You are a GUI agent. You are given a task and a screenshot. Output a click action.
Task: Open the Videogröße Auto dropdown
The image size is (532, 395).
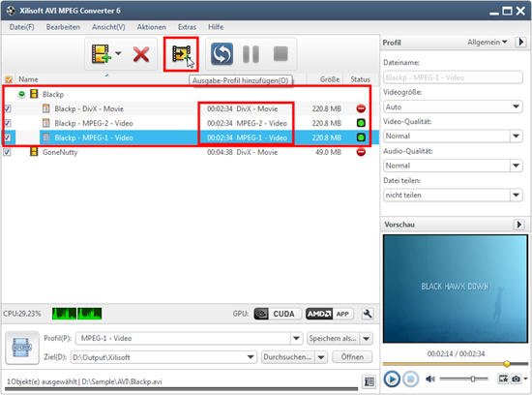(x=453, y=107)
